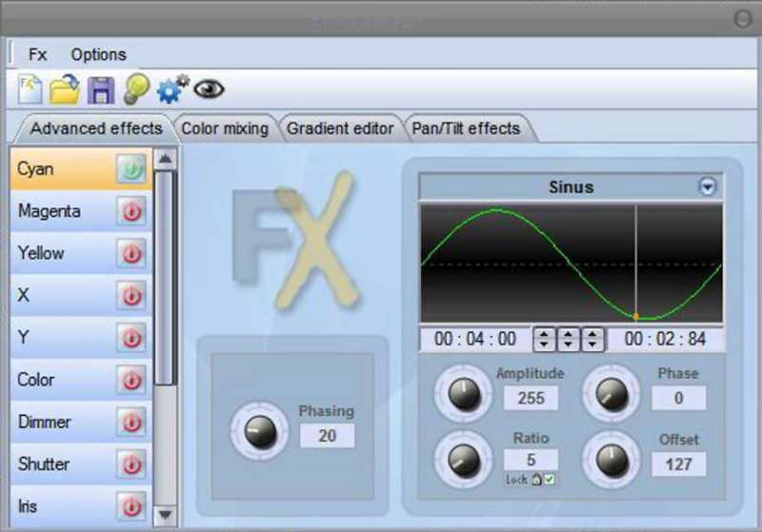Image resolution: width=762 pixels, height=532 pixels.
Task: Click the first time stepper spinner
Action: 544,339
